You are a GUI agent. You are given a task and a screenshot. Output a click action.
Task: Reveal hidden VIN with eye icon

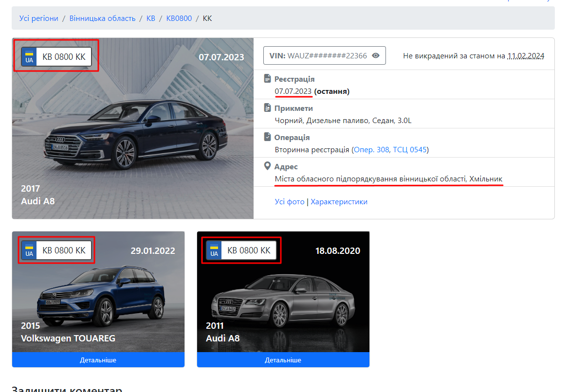(376, 55)
